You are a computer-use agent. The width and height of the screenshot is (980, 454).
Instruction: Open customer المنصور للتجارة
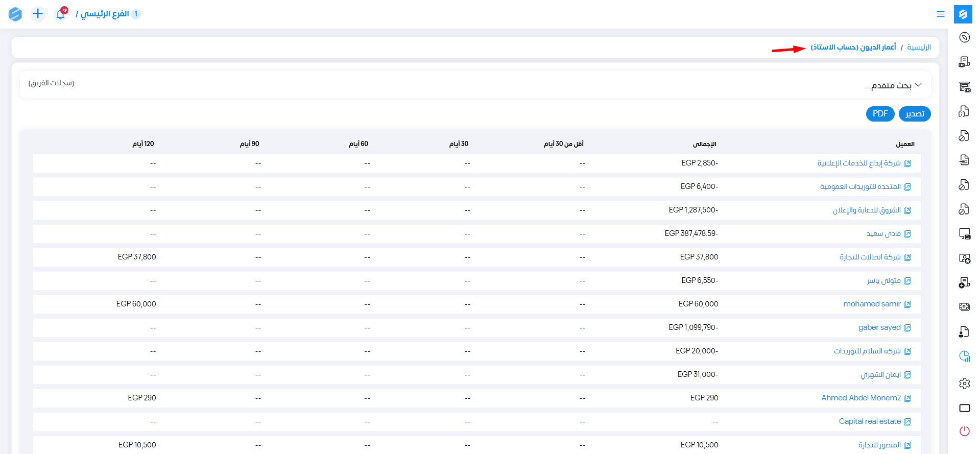879,445
